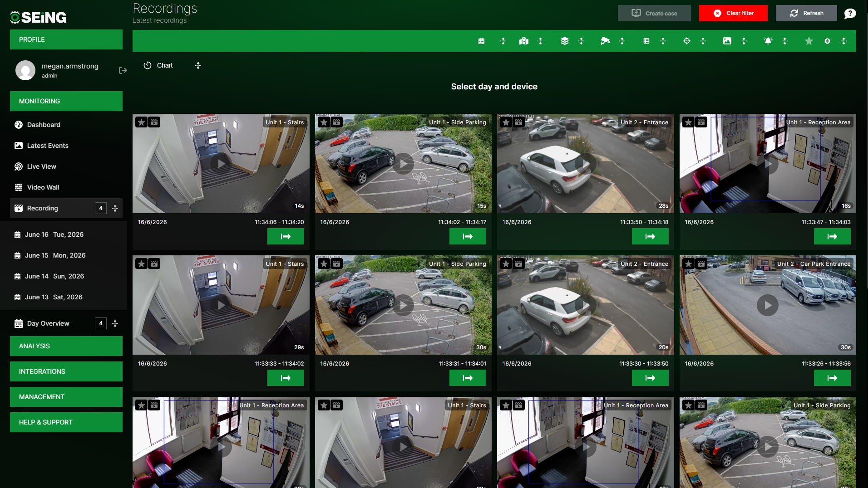Click the clapperboard icon on Stairs 11:34:06 recording

point(154,122)
